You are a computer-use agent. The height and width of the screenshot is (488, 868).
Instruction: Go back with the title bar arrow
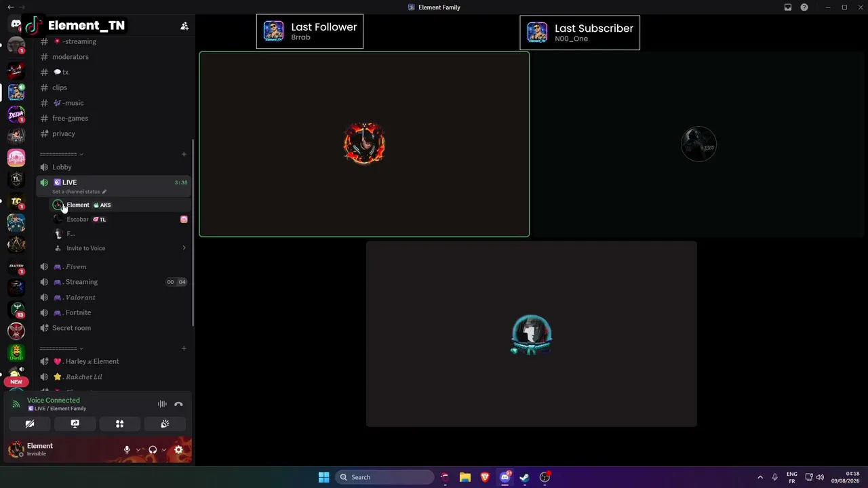(x=10, y=7)
